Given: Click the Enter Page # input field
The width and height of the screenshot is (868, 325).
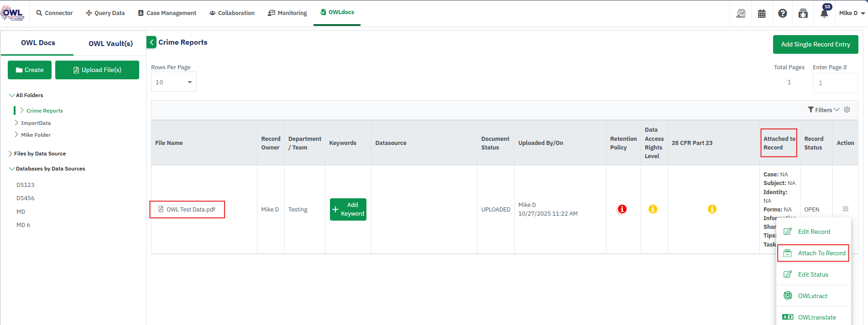Looking at the screenshot, I should [835, 83].
